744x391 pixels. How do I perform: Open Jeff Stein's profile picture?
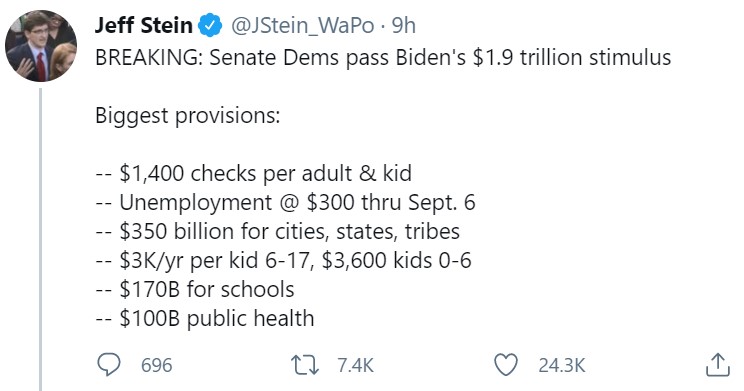click(40, 46)
